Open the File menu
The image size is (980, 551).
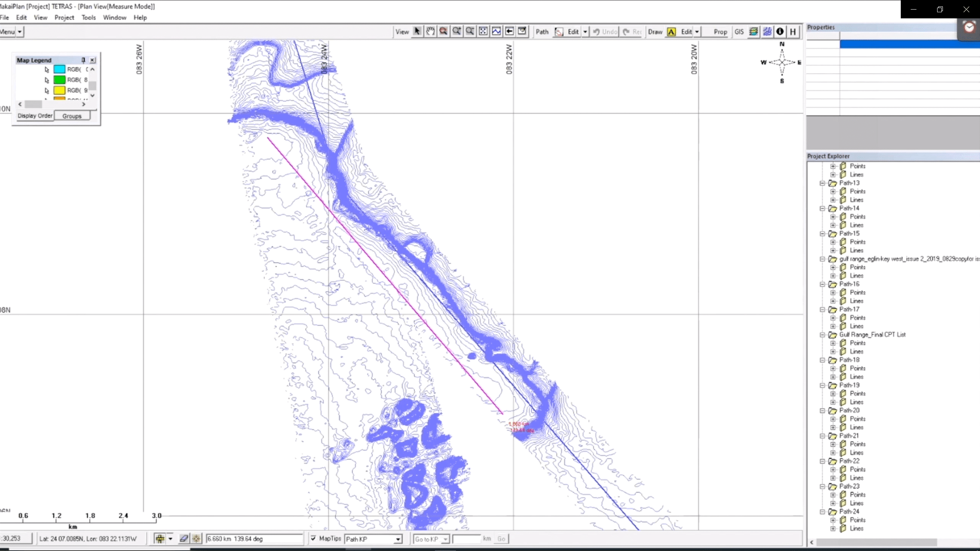4,18
